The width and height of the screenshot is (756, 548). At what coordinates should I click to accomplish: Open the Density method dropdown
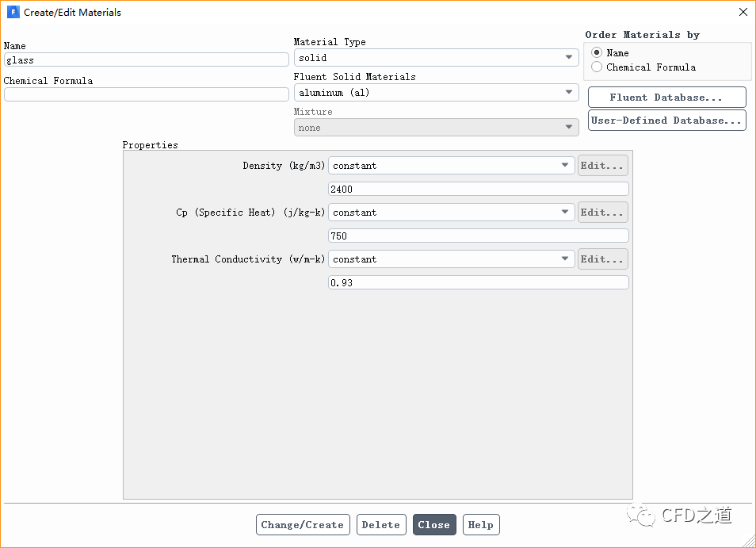[451, 166]
